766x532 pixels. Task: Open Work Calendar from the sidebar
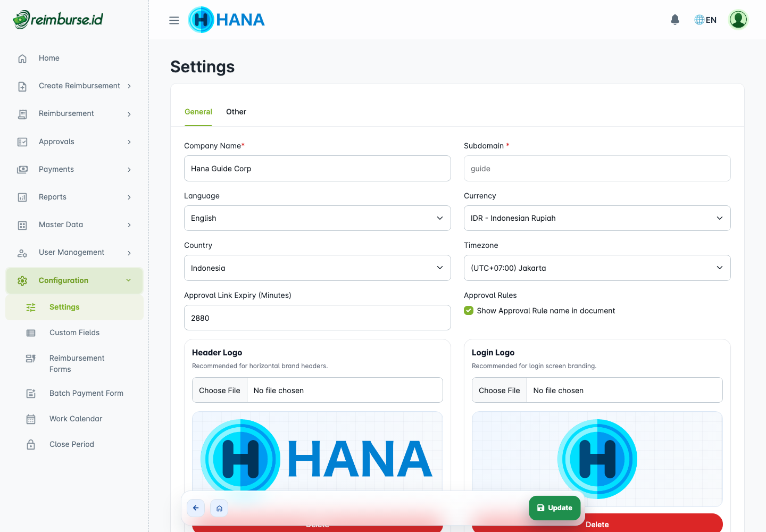point(76,419)
